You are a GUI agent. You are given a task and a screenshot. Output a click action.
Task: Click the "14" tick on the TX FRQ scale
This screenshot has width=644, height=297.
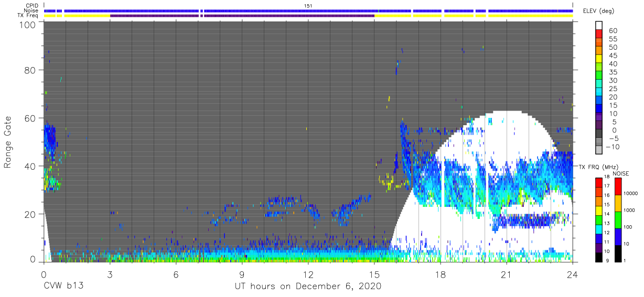pos(606,214)
